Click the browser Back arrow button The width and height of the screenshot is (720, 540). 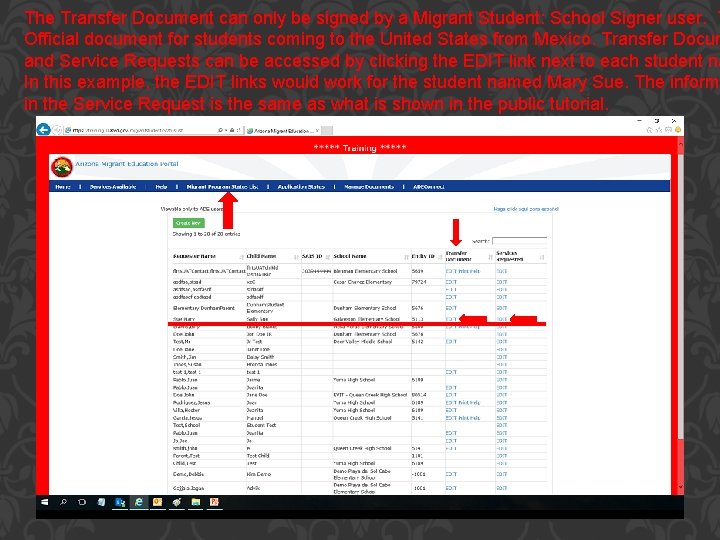pos(44,130)
